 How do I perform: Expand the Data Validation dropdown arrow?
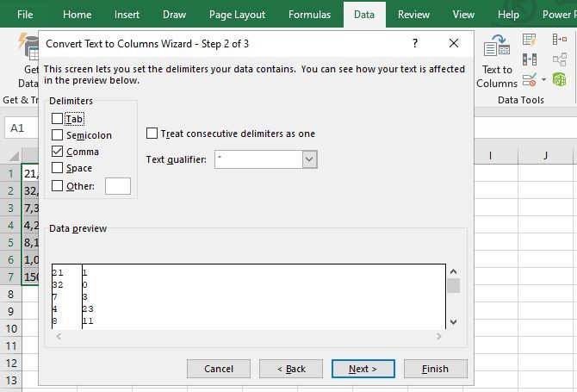tap(543, 80)
